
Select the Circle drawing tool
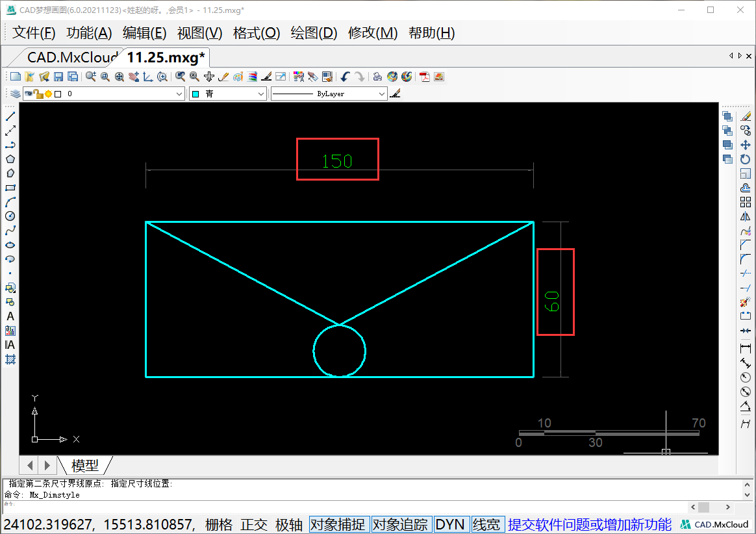10,216
